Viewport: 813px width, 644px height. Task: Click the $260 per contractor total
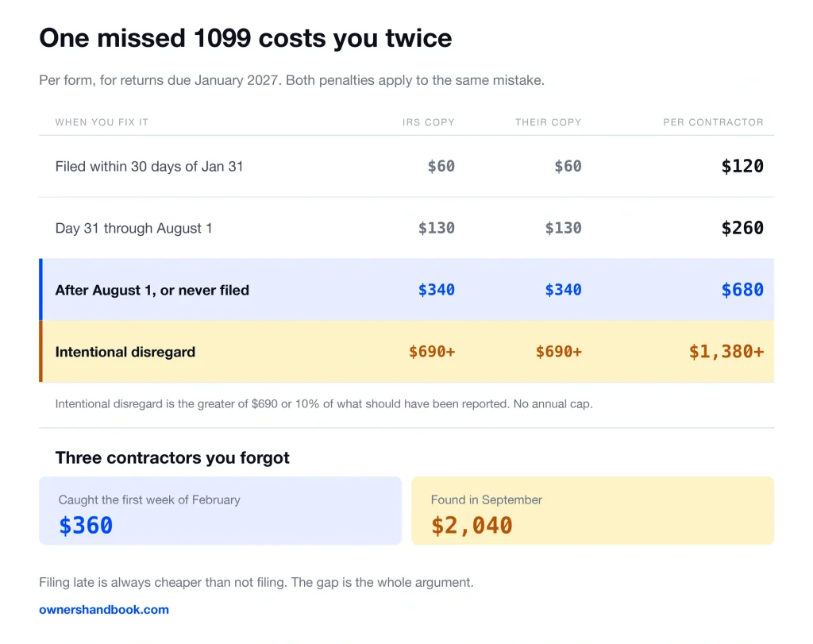(742, 228)
